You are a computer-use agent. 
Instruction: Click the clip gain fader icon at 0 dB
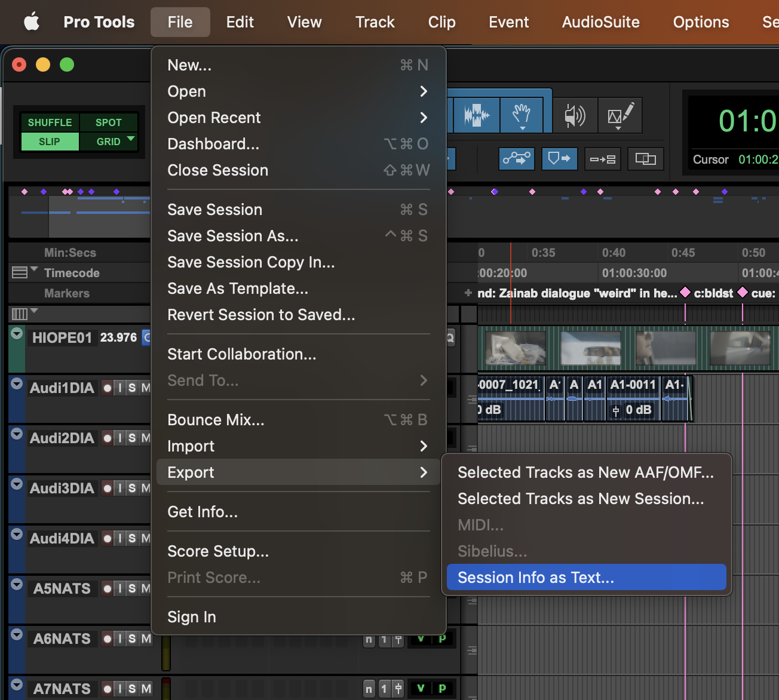click(616, 410)
